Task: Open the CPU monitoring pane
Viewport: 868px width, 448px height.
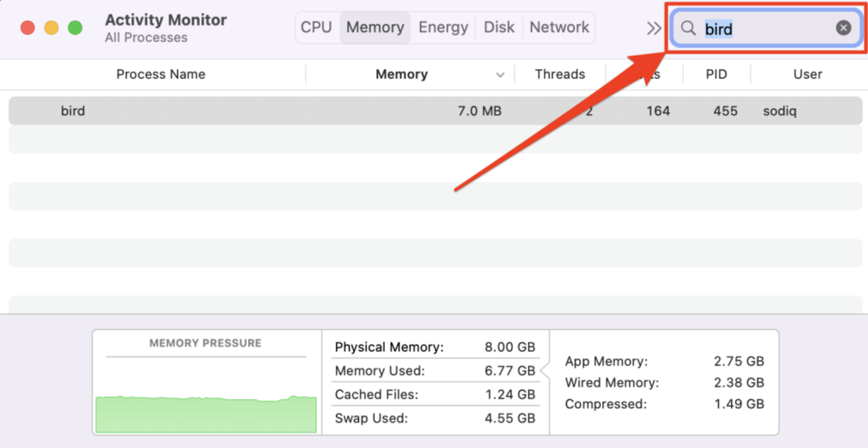Action: 316,27
